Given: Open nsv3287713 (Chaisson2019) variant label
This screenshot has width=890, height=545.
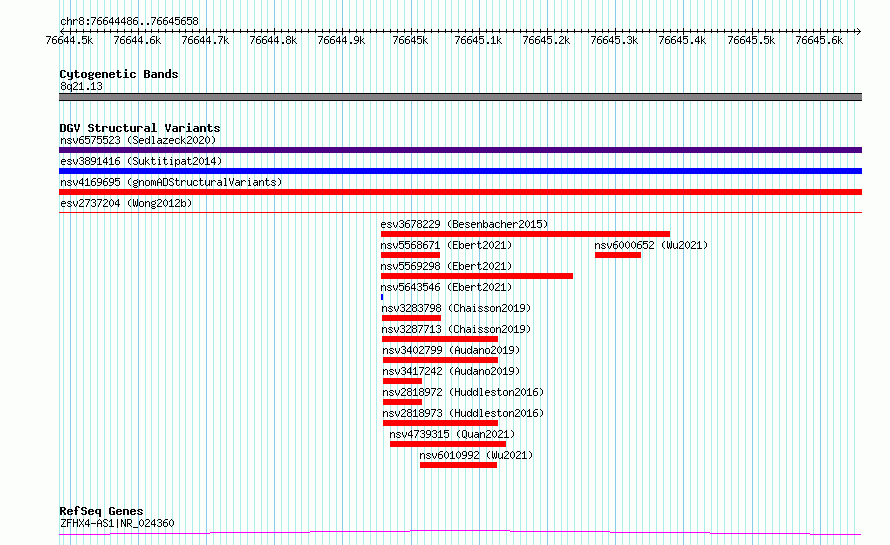Looking at the screenshot, I should (456, 329).
